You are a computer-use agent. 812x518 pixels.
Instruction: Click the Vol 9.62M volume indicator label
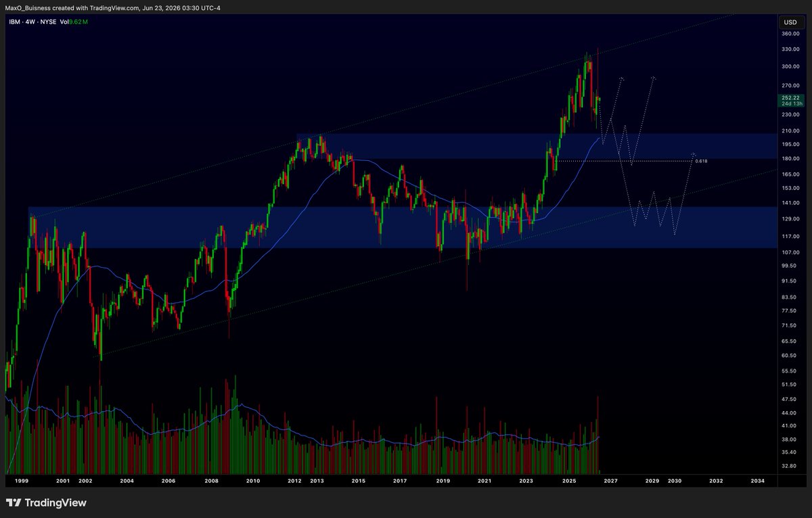pyautogui.click(x=75, y=22)
